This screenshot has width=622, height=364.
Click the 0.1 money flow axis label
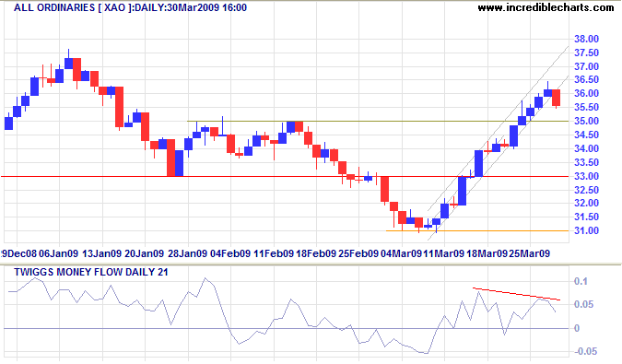point(581,282)
